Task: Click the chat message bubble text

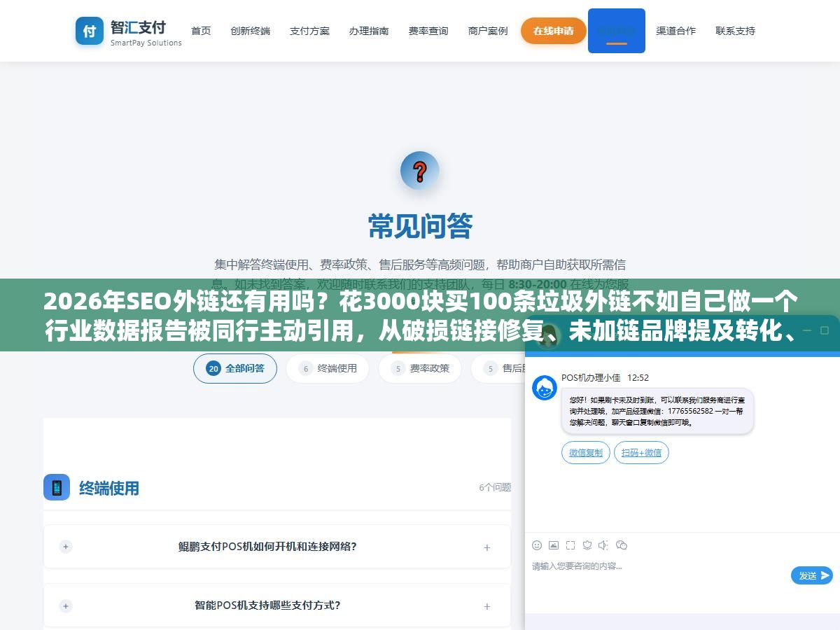Action: click(x=657, y=412)
